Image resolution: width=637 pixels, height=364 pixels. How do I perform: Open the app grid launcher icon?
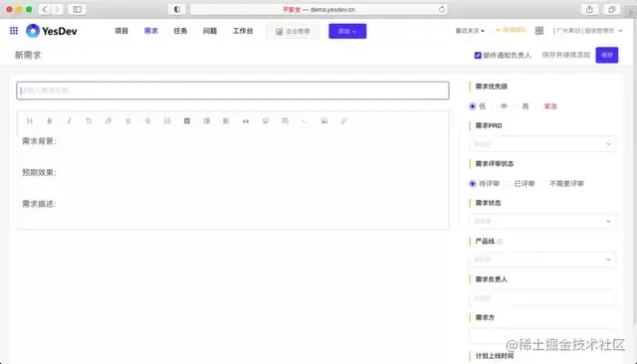coord(13,31)
